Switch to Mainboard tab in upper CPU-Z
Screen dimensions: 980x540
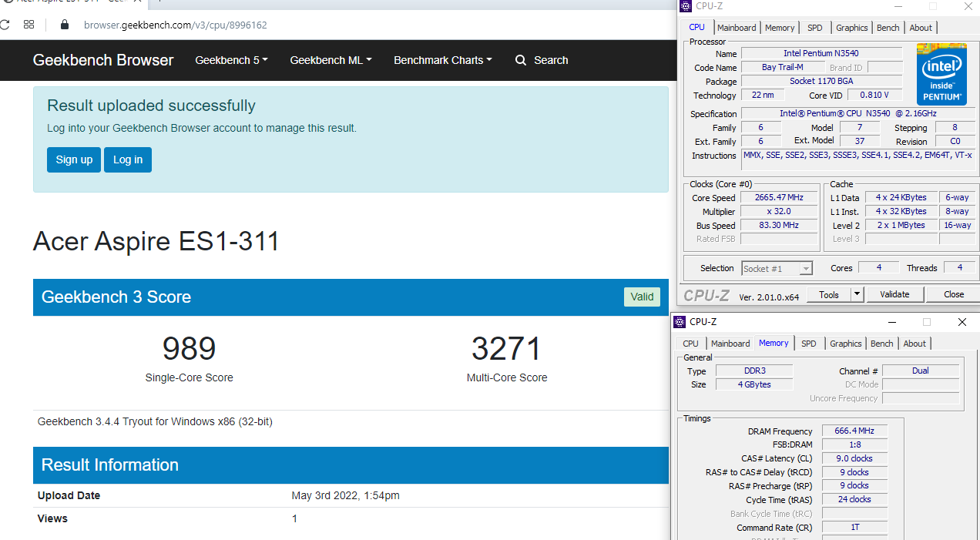pyautogui.click(x=737, y=28)
